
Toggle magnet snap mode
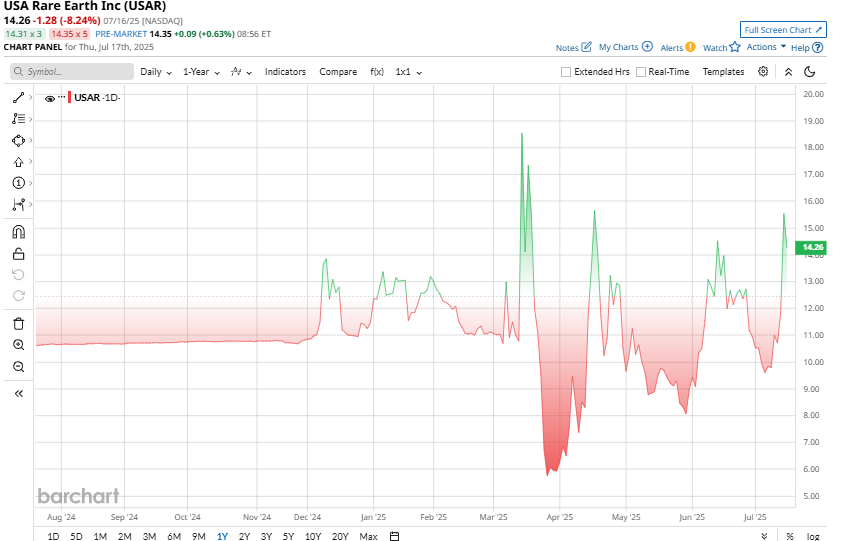tap(18, 232)
